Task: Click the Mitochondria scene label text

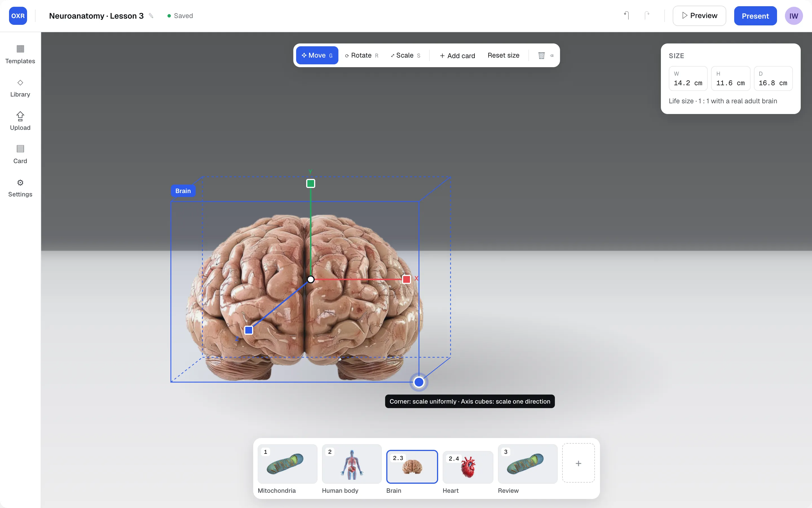Action: pos(277,491)
